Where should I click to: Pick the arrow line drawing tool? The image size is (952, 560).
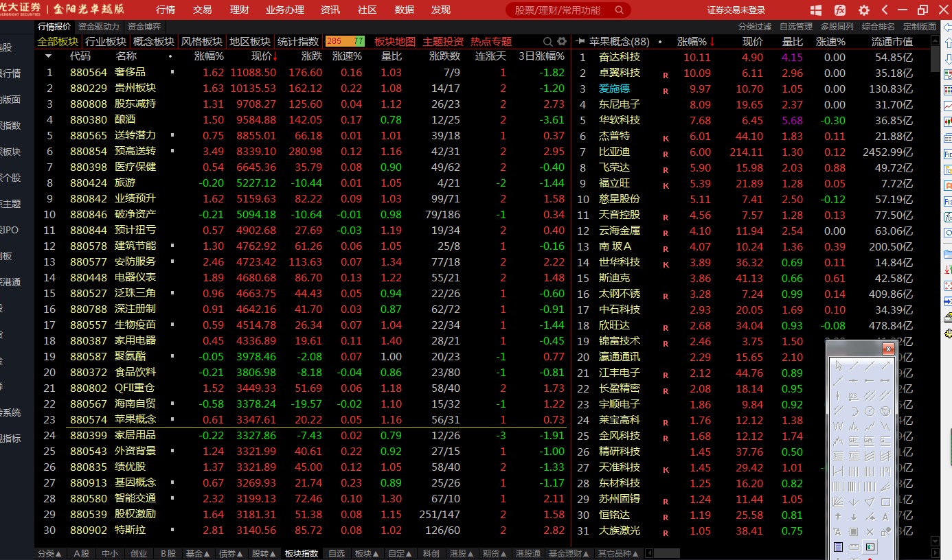(885, 365)
